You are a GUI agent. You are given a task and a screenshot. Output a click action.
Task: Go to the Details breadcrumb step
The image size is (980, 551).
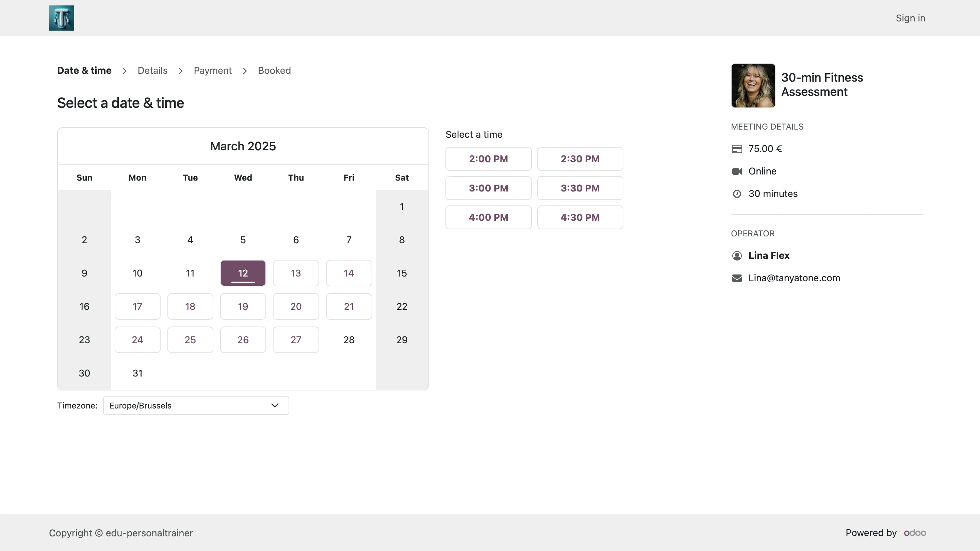pyautogui.click(x=152, y=70)
